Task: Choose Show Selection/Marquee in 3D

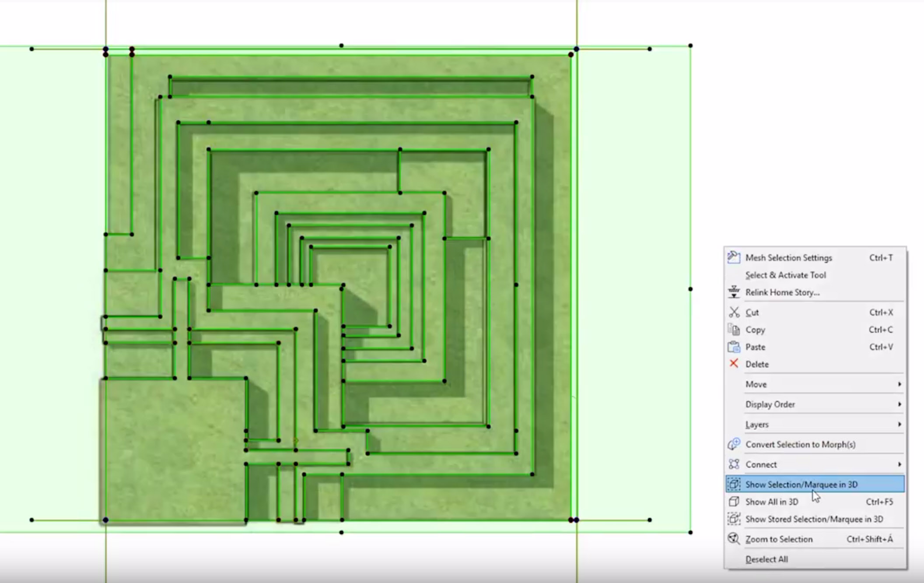Action: 801,484
